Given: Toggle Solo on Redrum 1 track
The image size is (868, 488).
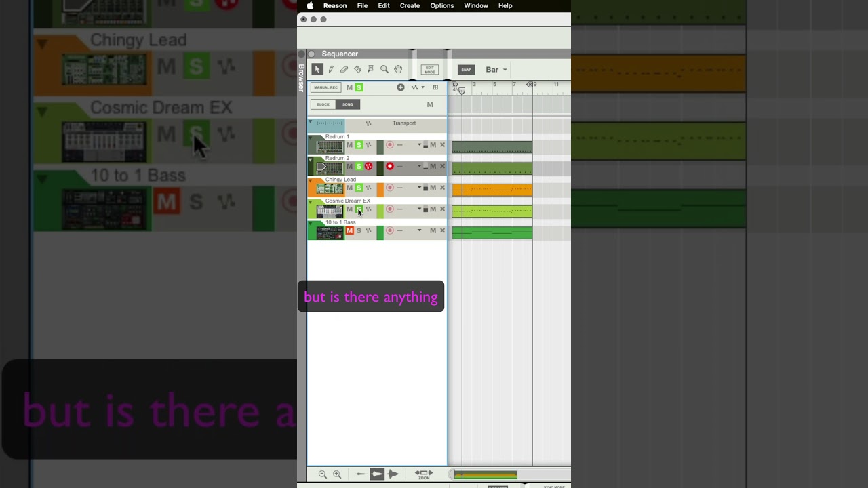Looking at the screenshot, I should pos(359,145).
